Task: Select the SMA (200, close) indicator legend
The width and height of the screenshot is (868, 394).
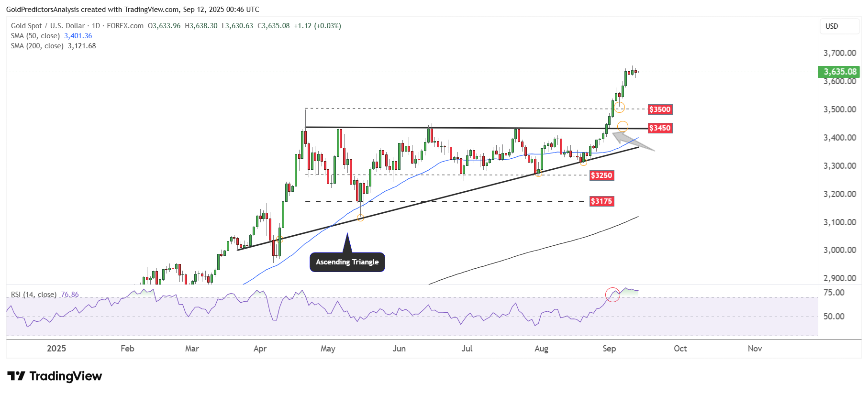Action: coord(37,46)
